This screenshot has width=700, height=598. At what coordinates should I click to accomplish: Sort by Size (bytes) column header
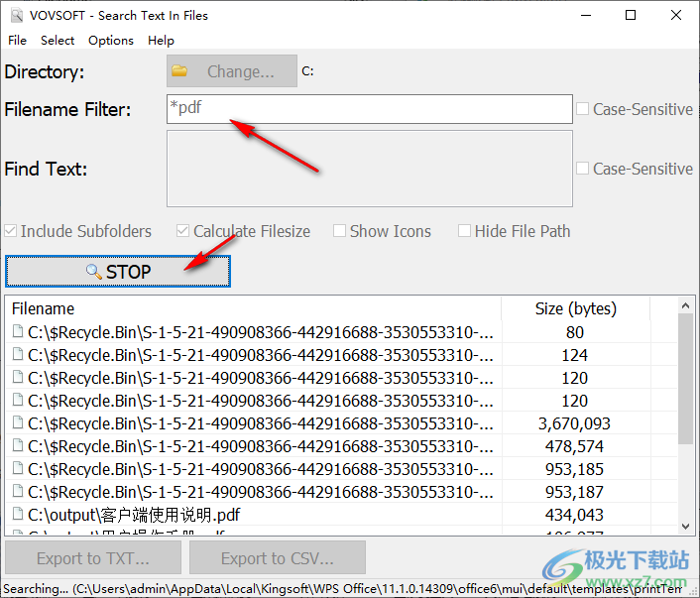(x=575, y=308)
